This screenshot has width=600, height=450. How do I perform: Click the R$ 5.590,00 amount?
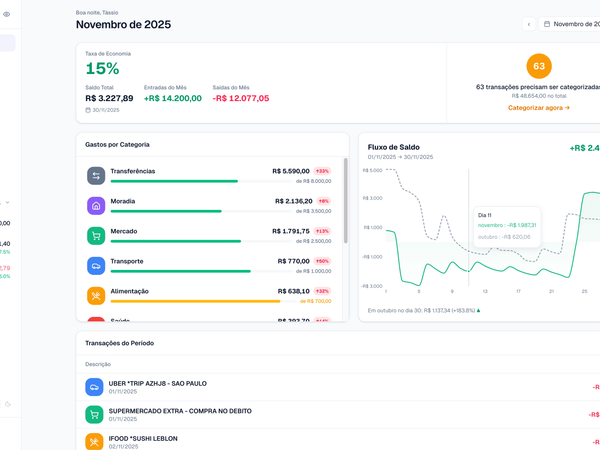tap(291, 171)
